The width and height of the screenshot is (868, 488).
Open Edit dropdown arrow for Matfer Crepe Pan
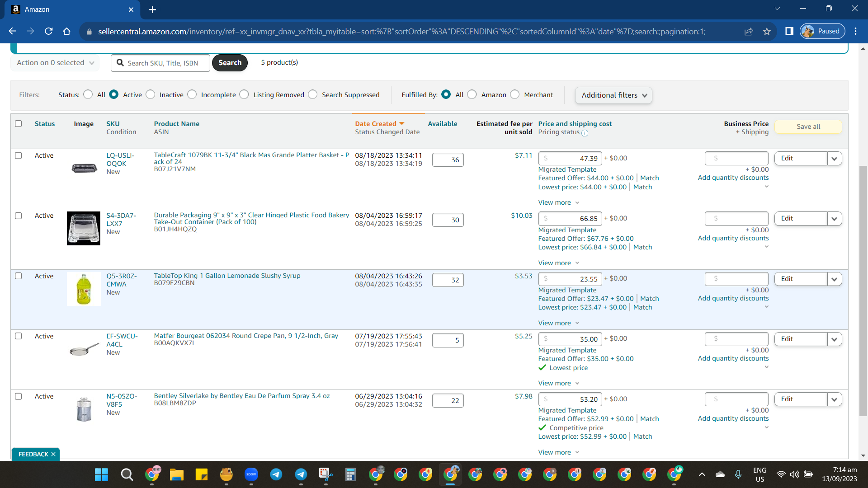click(835, 339)
